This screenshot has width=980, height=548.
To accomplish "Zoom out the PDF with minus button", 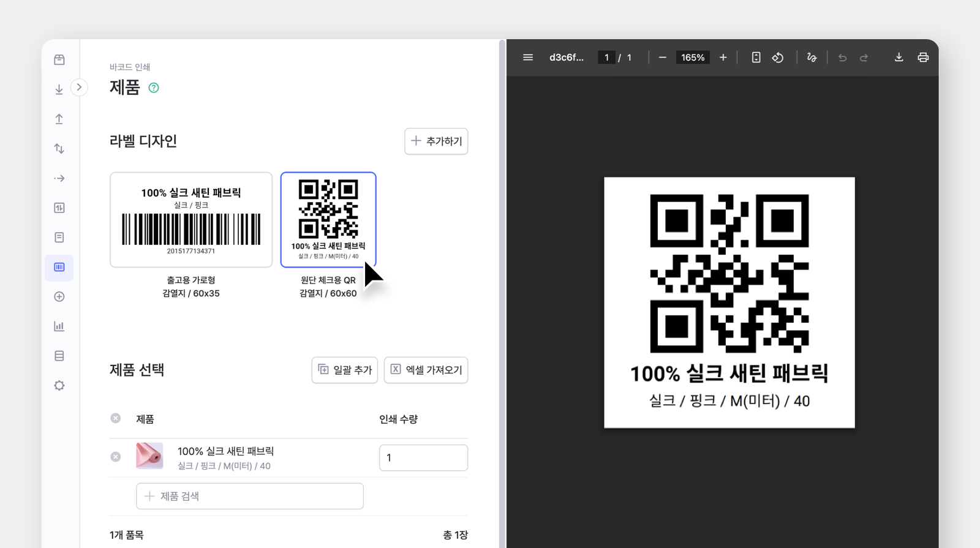I will (x=662, y=58).
